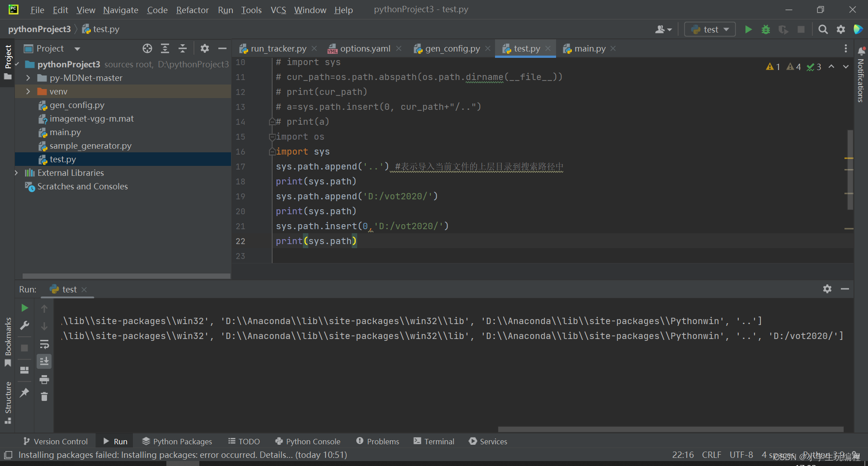The image size is (868, 466).
Task: Rerun the 'test' configuration
Action: (24, 308)
